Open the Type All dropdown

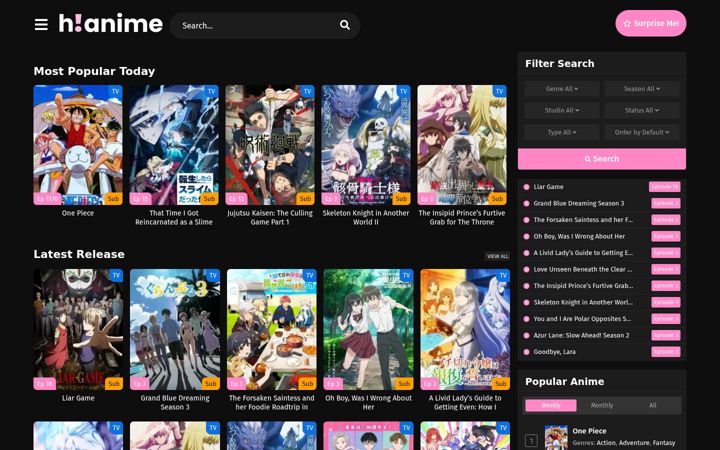click(562, 132)
